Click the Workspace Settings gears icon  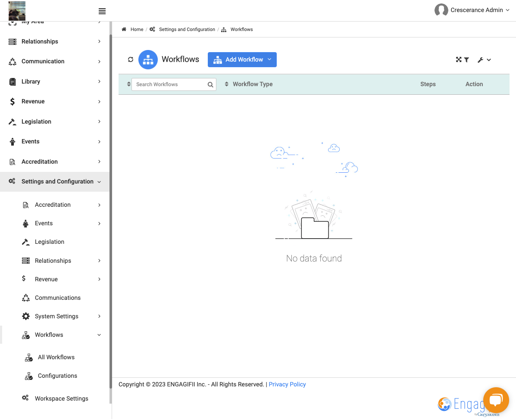tap(25, 398)
